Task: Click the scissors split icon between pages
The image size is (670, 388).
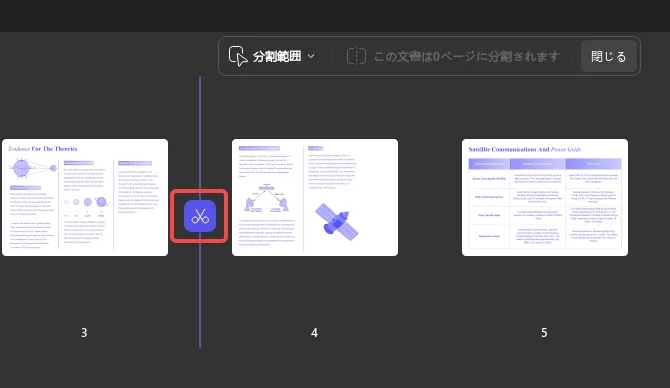Action: pyautogui.click(x=200, y=216)
